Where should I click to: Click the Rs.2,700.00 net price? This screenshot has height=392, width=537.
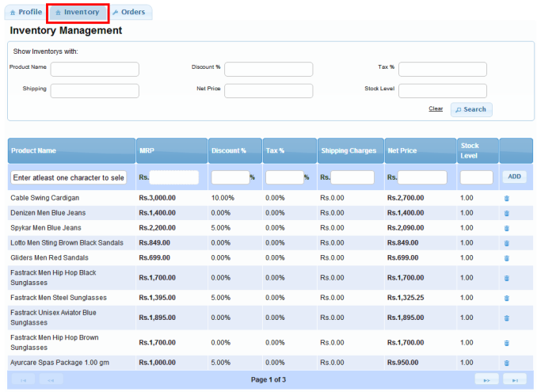tap(406, 198)
